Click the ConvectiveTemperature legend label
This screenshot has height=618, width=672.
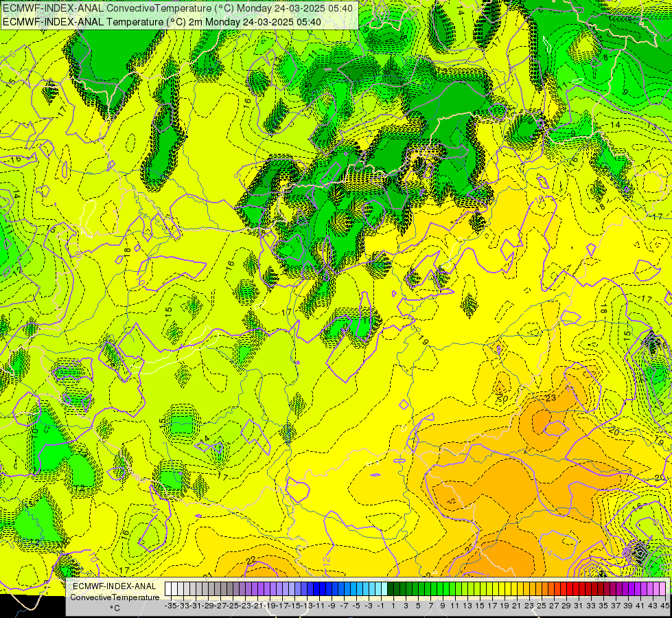(x=115, y=597)
